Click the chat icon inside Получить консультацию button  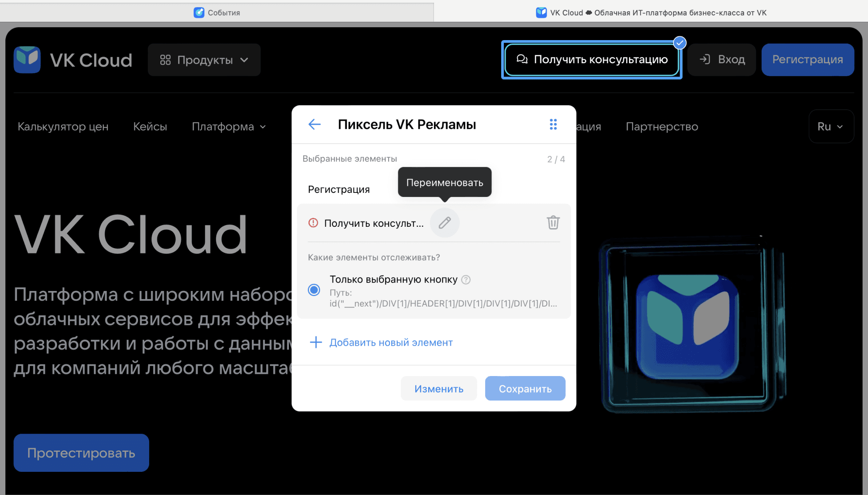(x=522, y=59)
